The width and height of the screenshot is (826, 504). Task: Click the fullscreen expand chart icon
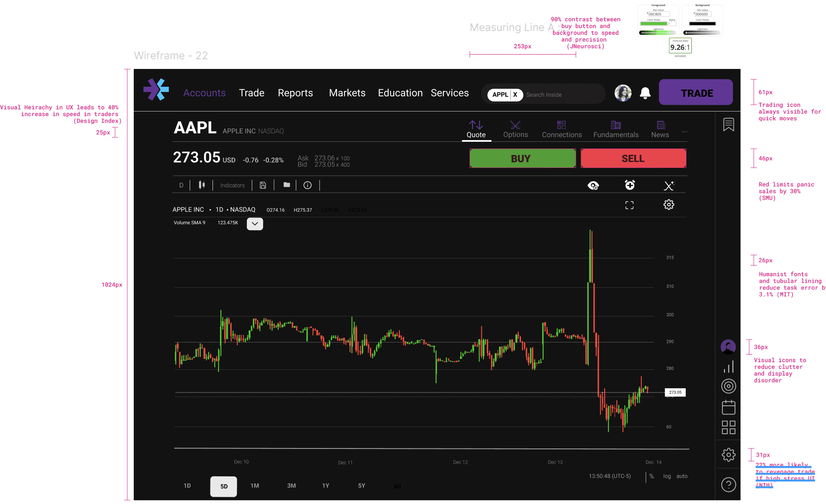pyautogui.click(x=629, y=205)
